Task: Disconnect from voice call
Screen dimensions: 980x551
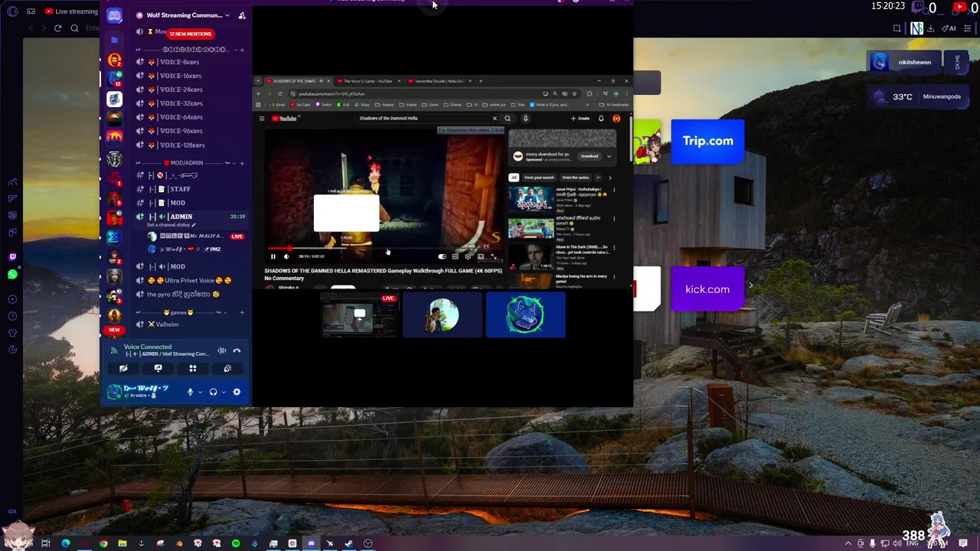Action: (x=237, y=350)
